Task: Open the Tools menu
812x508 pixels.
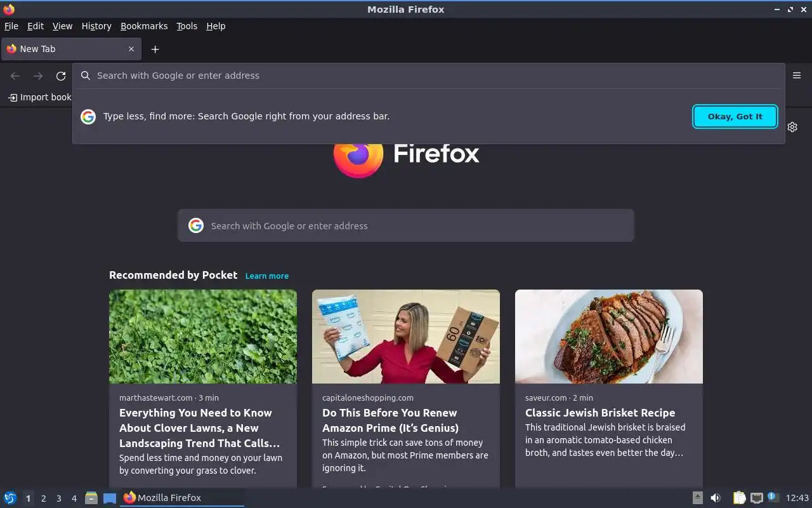Action: [x=187, y=26]
